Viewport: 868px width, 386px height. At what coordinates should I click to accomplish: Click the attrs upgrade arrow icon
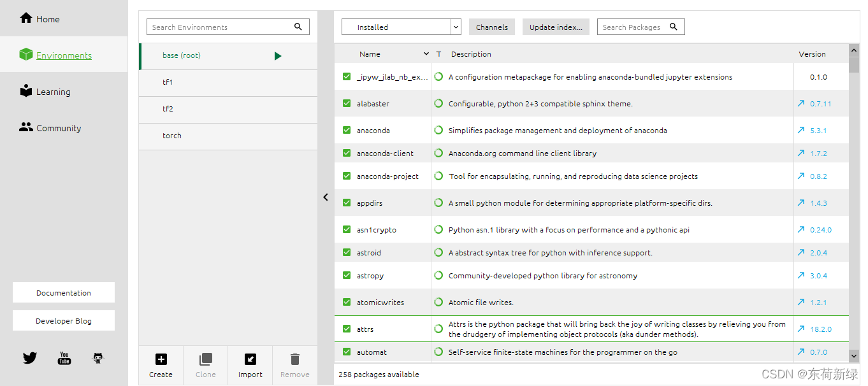[x=801, y=329]
